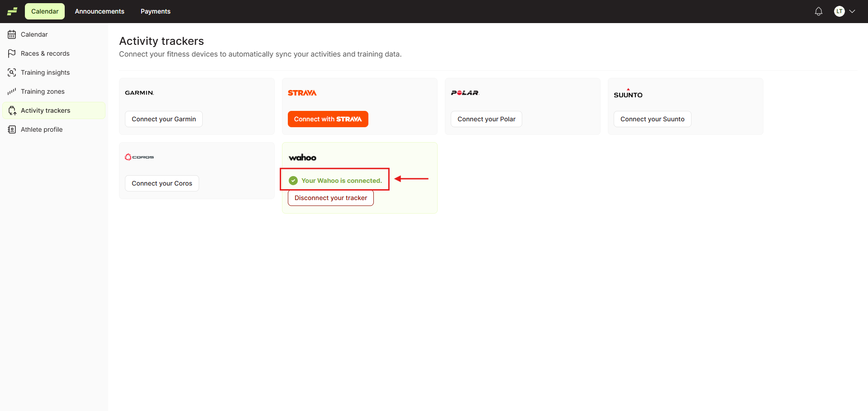
Task: Click the sidebar Calendar icon
Action: pyautogui.click(x=12, y=34)
